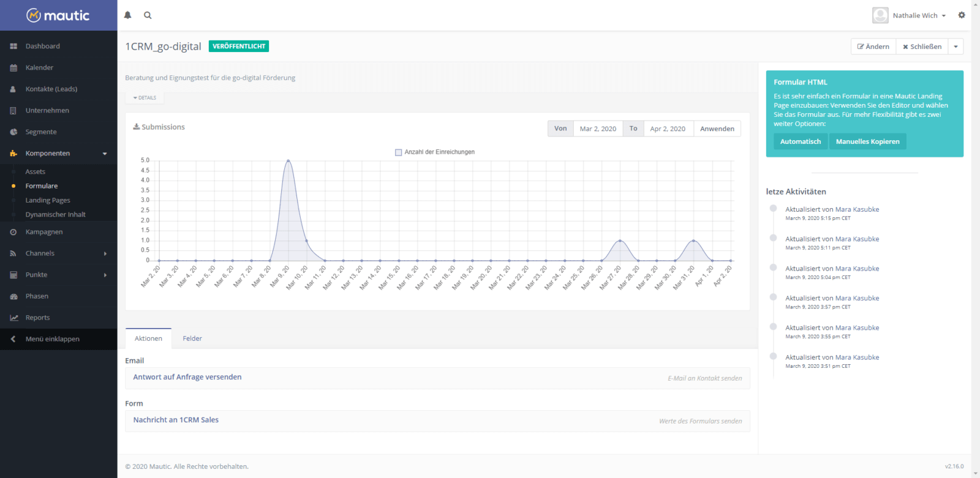Open Landing Pages submenu item
The height and width of the screenshot is (478, 980).
click(x=48, y=200)
